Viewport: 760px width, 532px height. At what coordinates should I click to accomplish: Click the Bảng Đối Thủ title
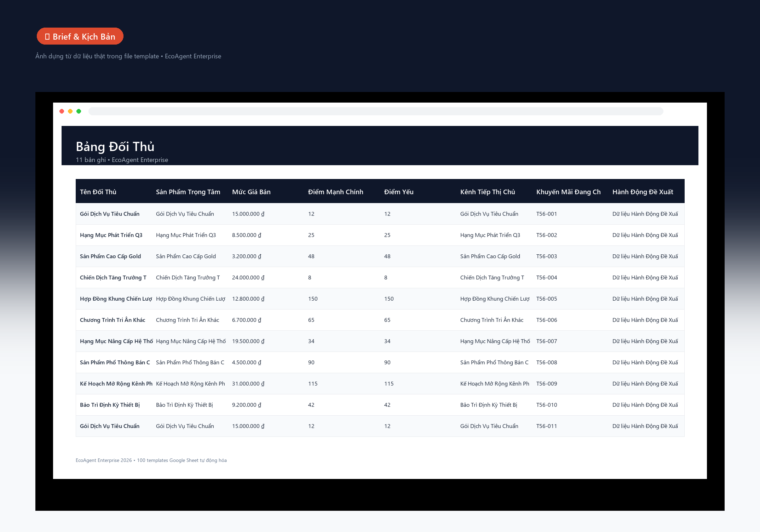click(115, 146)
